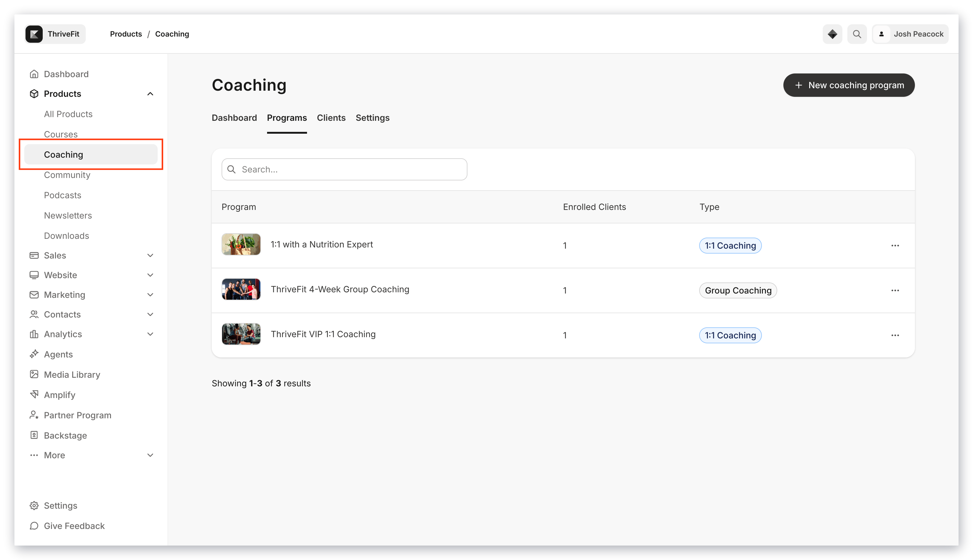Open Nutrition Expert program thumbnail

tap(241, 244)
